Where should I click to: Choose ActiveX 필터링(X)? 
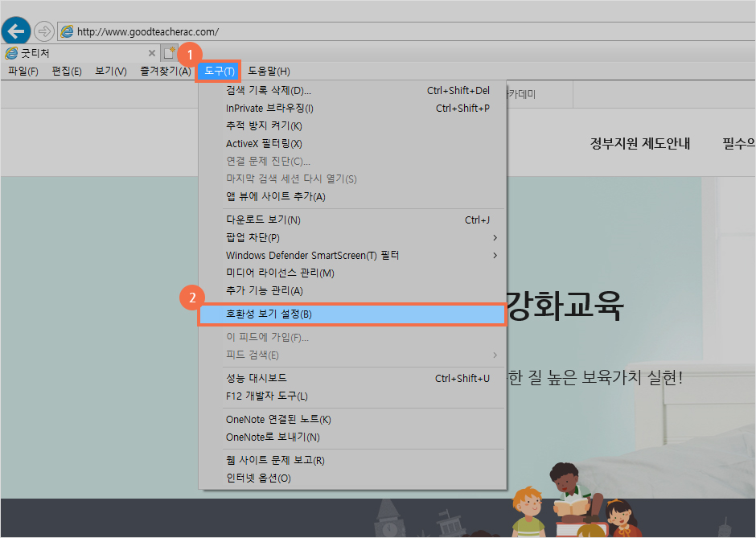tap(352, 144)
